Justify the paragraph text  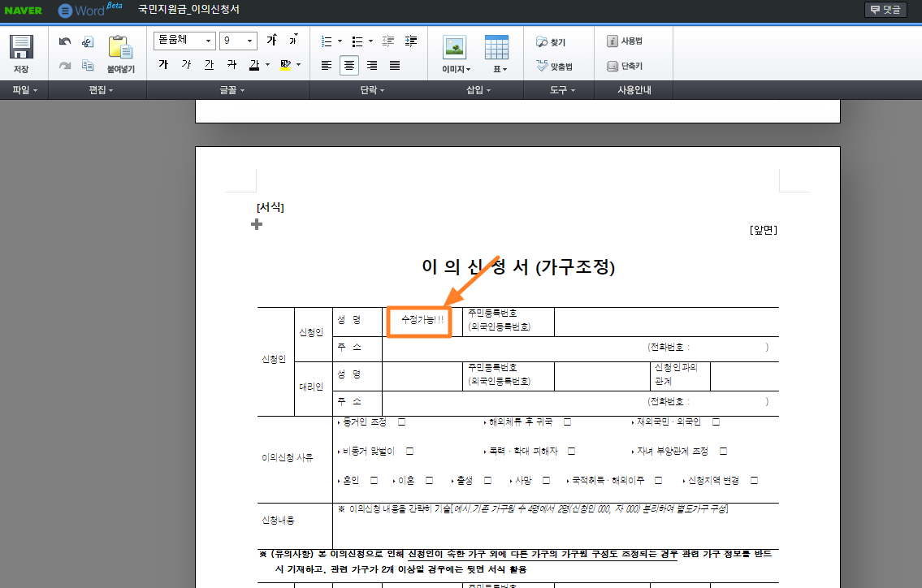tap(395, 65)
